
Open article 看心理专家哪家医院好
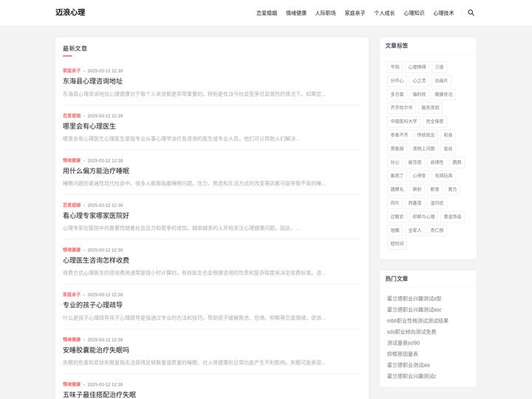click(x=96, y=216)
